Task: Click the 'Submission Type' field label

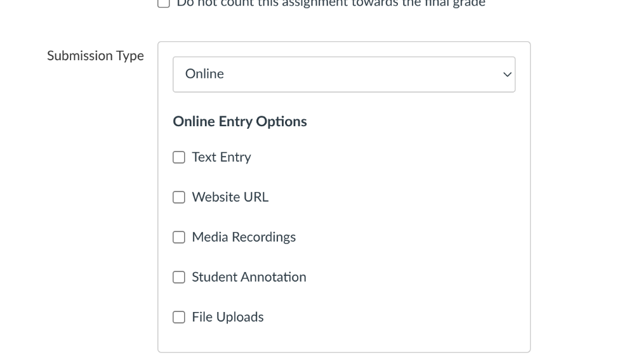Action: point(95,56)
